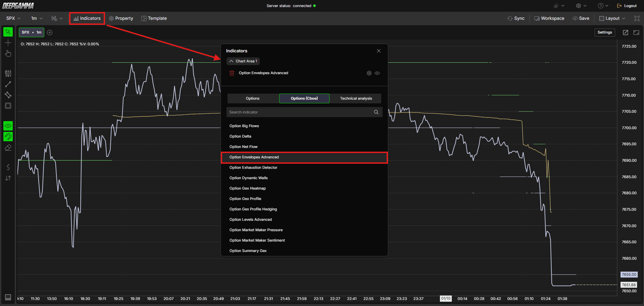The image size is (644, 306).
Task: Open the Workspace button
Action: [x=549, y=18]
